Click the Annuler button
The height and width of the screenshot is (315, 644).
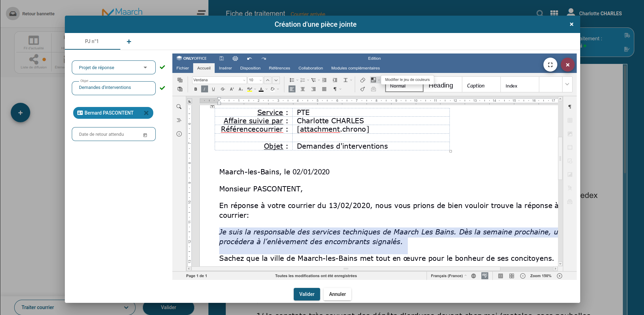click(337, 294)
